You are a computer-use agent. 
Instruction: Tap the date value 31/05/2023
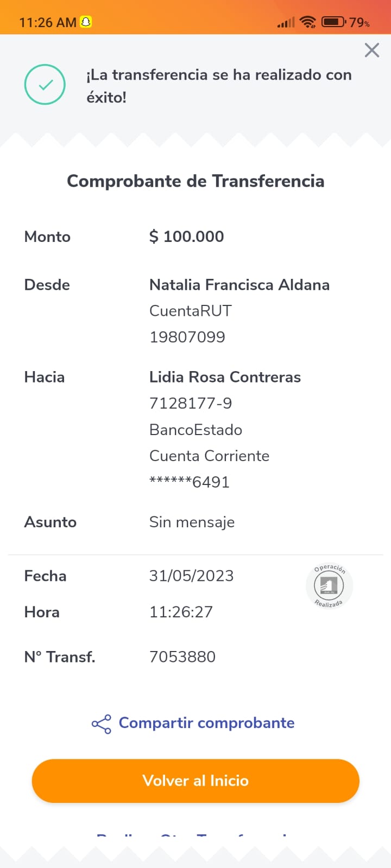coord(191,576)
